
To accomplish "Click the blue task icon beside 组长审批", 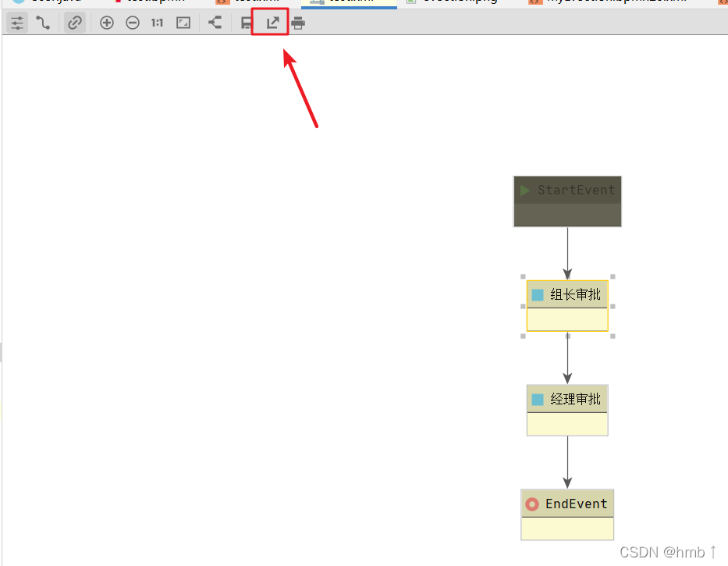I will coord(538,295).
